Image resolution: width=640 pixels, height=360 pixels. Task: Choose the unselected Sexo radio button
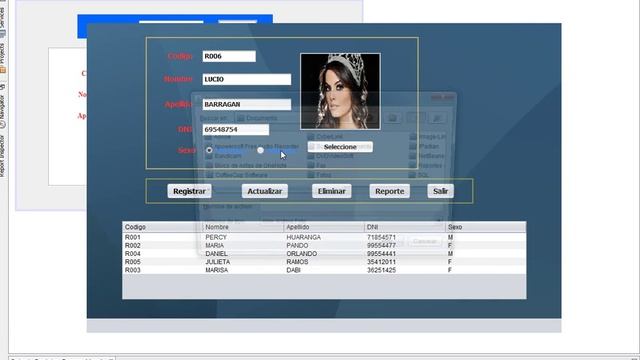[x=260, y=150]
